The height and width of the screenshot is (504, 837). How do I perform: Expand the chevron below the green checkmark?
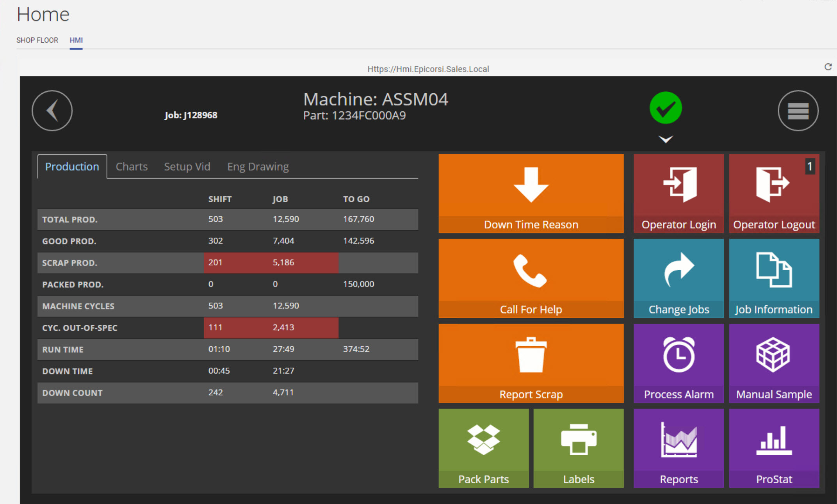tap(666, 139)
